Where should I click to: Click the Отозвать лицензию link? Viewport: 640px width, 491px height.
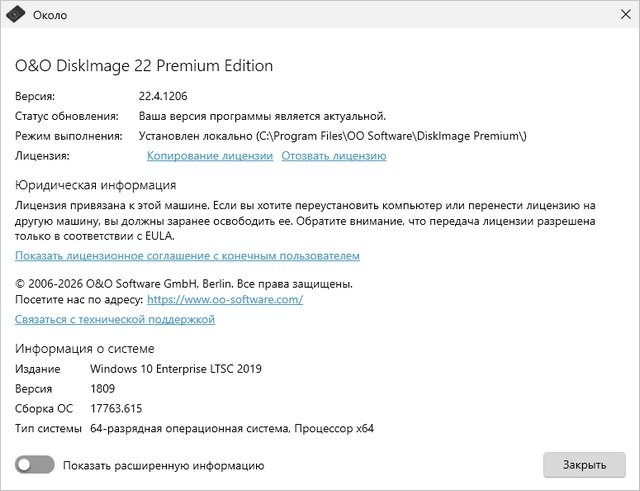click(x=334, y=156)
